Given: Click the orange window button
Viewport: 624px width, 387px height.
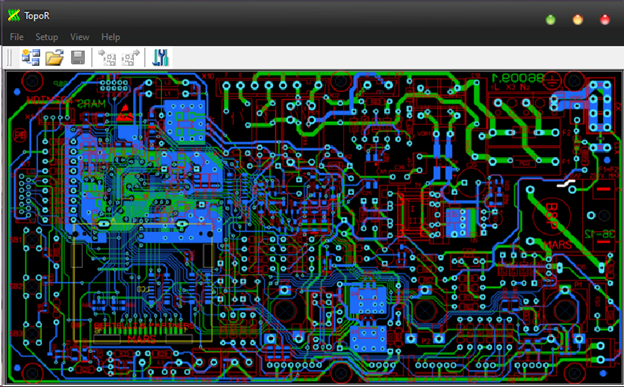Looking at the screenshot, I should 577,20.
